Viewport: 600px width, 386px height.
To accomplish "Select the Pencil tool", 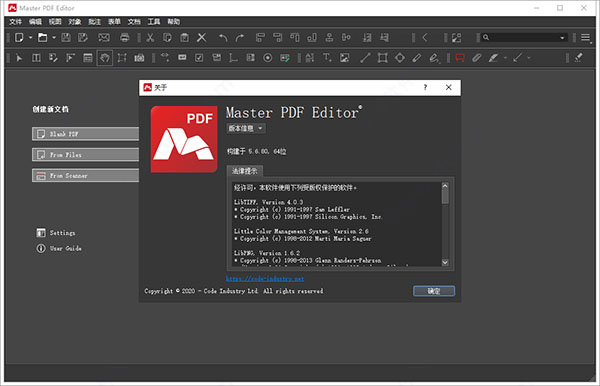I will click(417, 58).
